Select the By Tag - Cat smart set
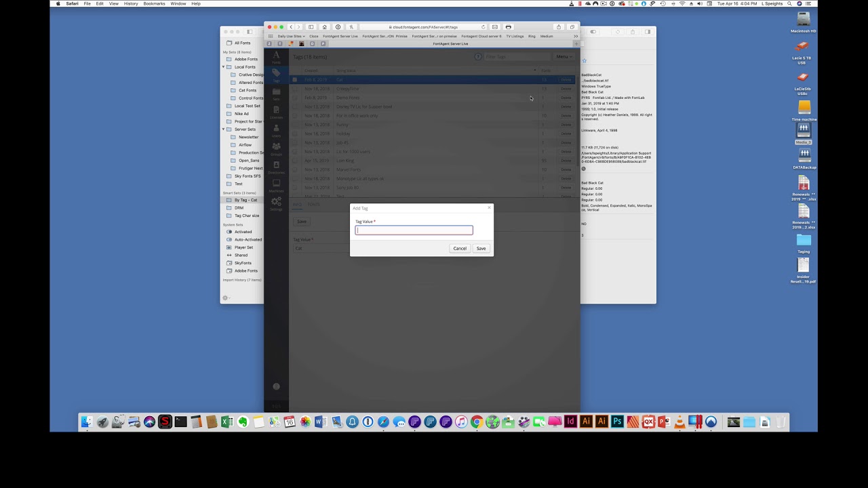Viewport: 868px width, 488px height. [x=245, y=200]
